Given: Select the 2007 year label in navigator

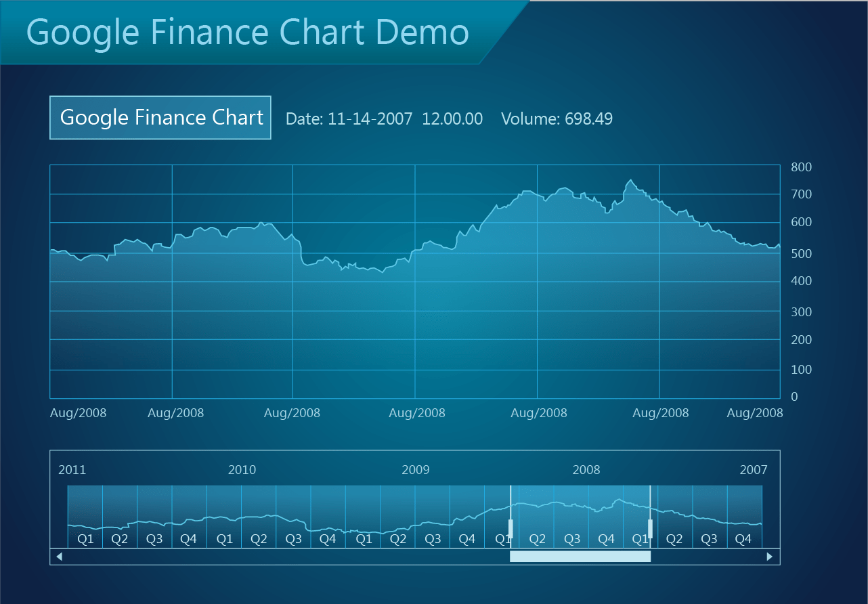Looking at the screenshot, I should point(754,470).
